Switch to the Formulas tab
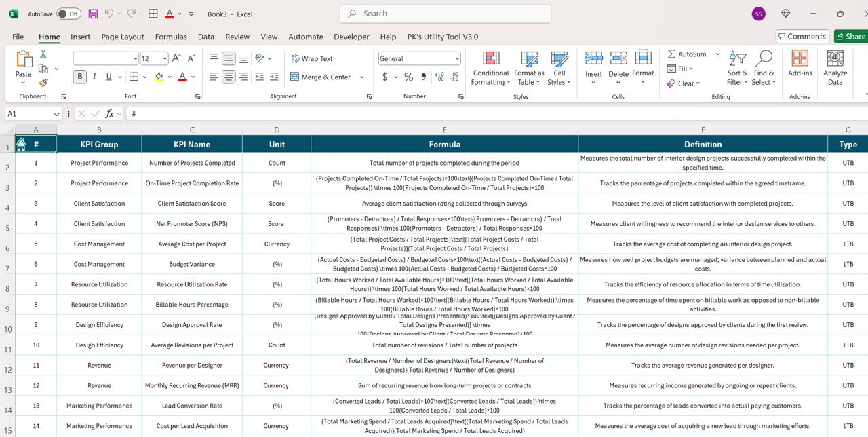The image size is (868, 437). (x=171, y=37)
